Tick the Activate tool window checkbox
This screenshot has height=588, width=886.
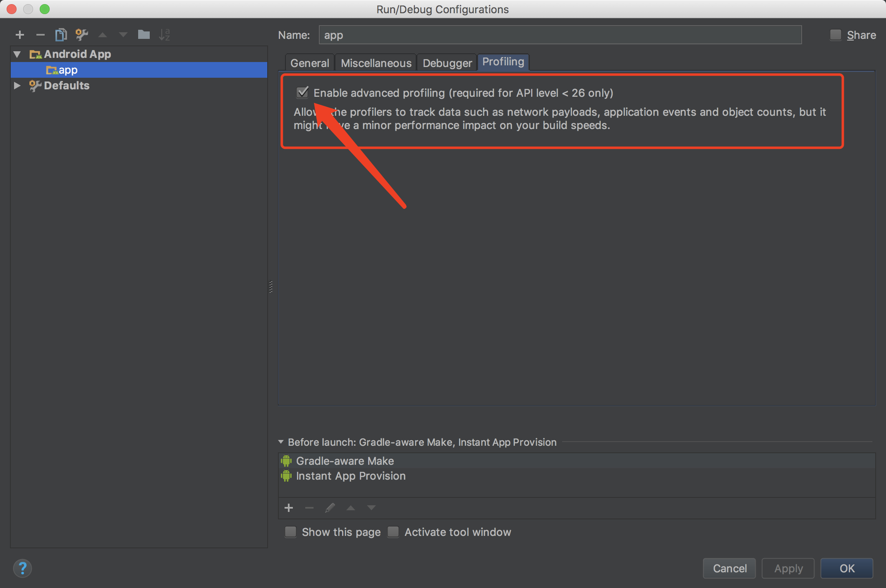point(393,532)
